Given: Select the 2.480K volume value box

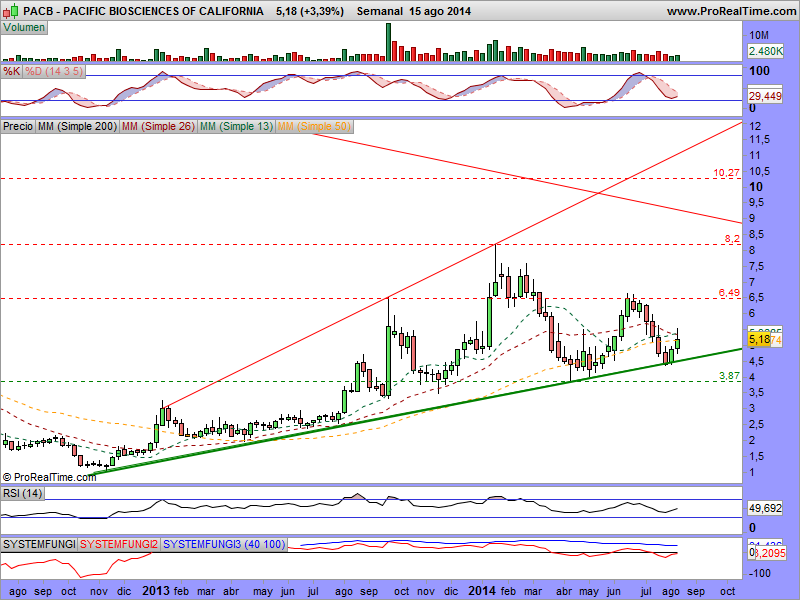Looking at the screenshot, I should coord(765,51).
